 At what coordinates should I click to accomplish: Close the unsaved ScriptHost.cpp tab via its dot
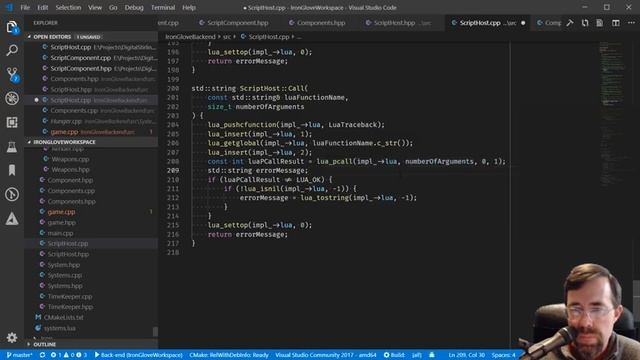(523, 23)
